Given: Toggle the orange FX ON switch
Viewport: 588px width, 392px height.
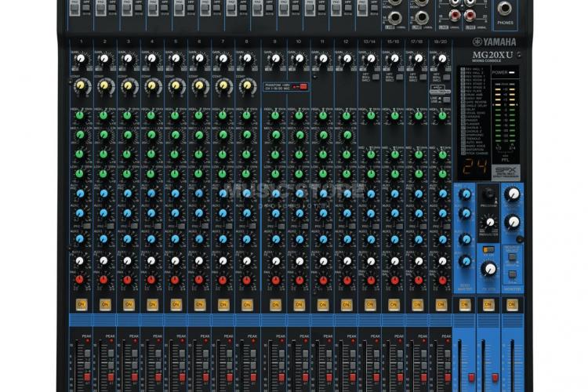Looking at the screenshot, I should 488,249.
